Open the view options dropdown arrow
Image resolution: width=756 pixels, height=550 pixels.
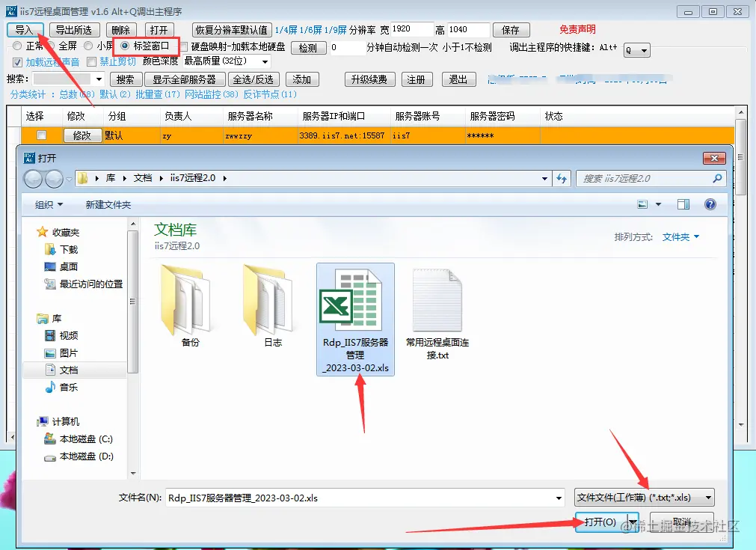pyautogui.click(x=658, y=204)
